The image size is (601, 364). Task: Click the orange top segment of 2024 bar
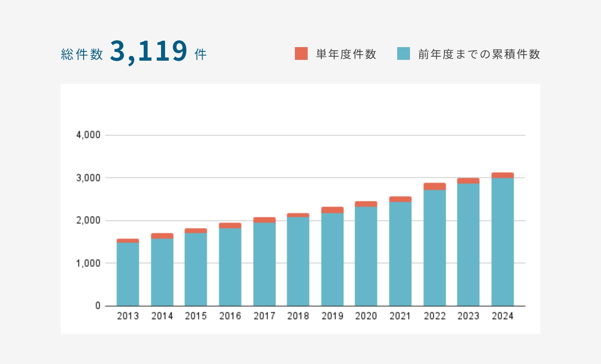503,175
